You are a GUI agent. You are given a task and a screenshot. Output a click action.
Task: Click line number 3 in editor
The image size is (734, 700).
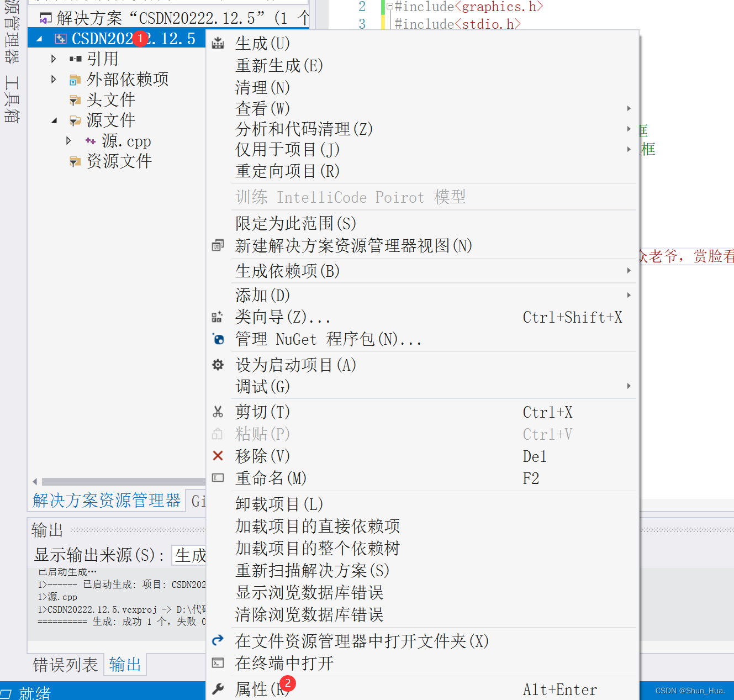362,24
